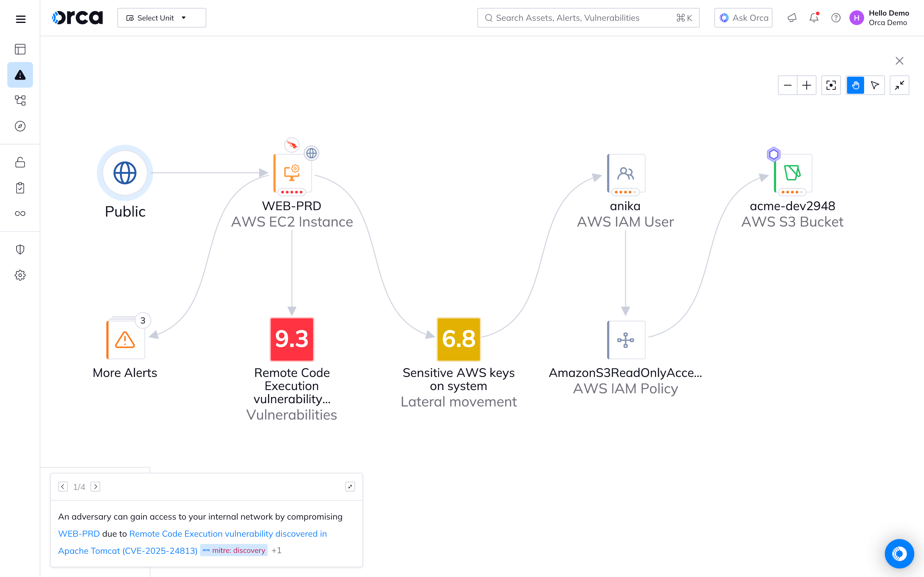This screenshot has width=924, height=577.
Task: Toggle the hand pan tool
Action: point(856,85)
